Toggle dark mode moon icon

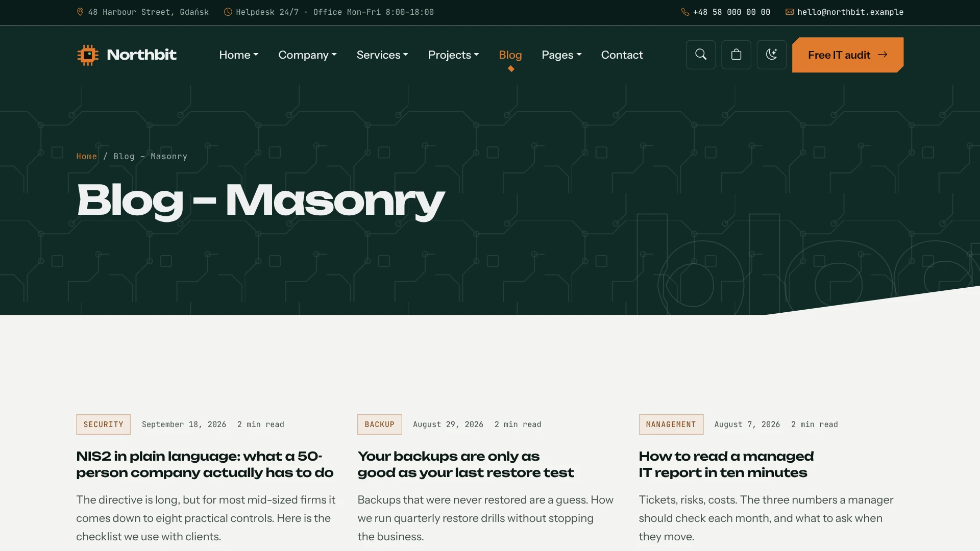(771, 55)
